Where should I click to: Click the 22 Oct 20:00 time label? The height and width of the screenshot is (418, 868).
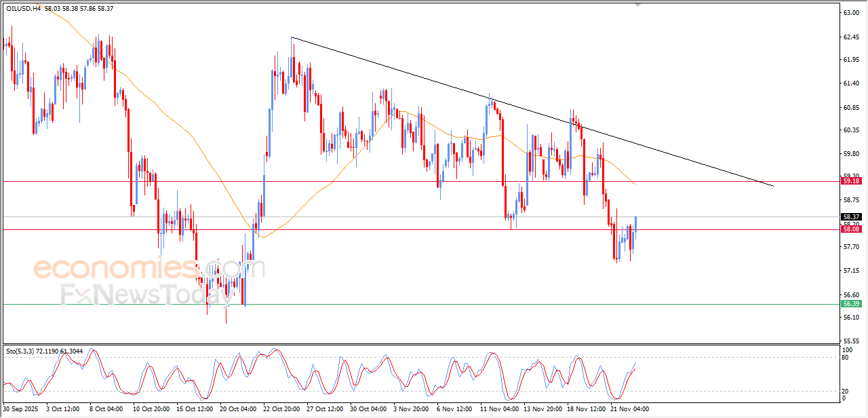[x=281, y=409]
